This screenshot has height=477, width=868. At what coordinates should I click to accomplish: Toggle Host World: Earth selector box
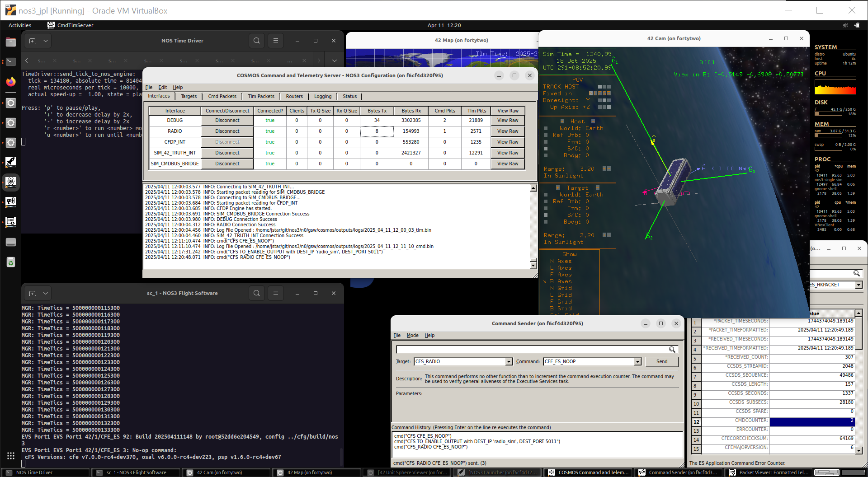(546, 128)
